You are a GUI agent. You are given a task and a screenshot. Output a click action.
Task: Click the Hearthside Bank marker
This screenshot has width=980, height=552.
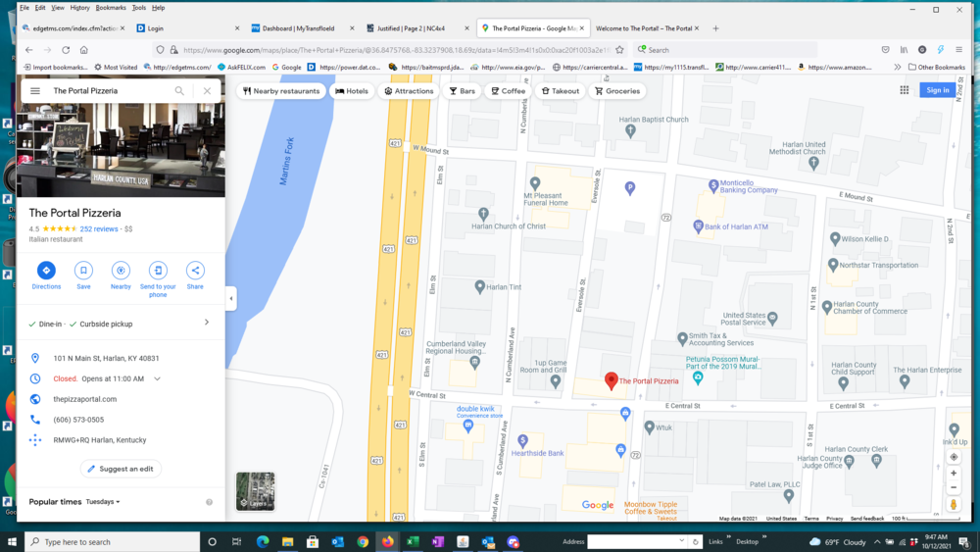click(523, 441)
